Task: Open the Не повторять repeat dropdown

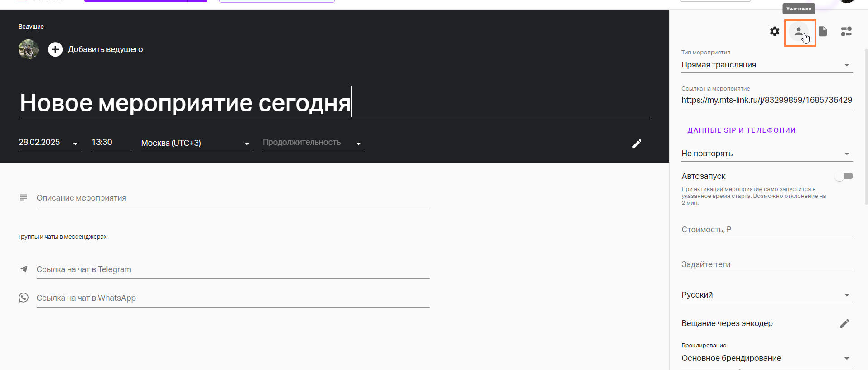Action: (x=767, y=154)
